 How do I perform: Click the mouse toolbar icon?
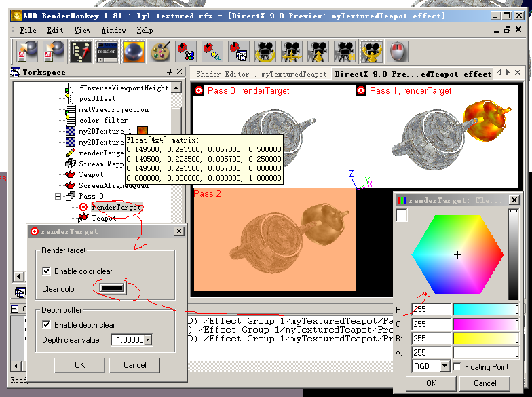coord(398,52)
